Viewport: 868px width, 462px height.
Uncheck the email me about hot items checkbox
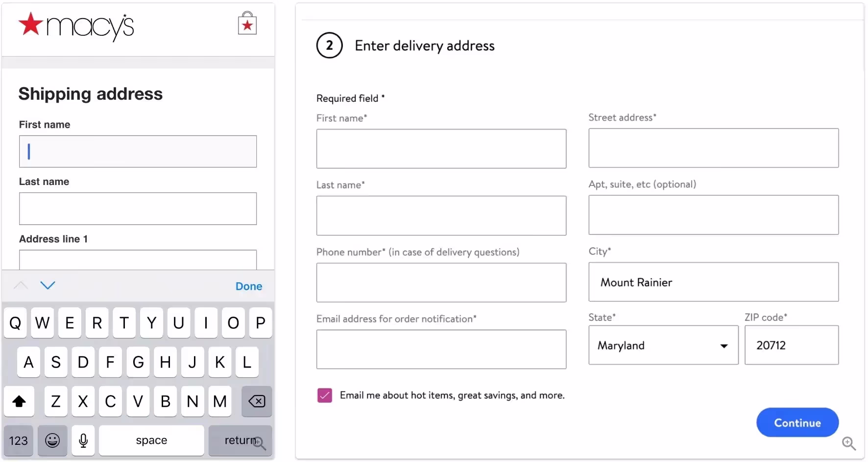pos(325,395)
